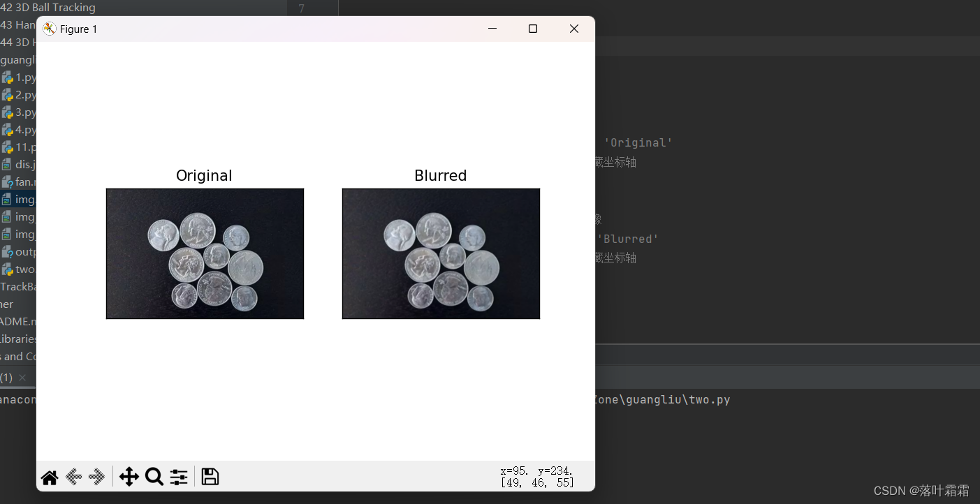The height and width of the screenshot is (504, 980).
Task: Close the Figure 1 window
Action: [574, 29]
